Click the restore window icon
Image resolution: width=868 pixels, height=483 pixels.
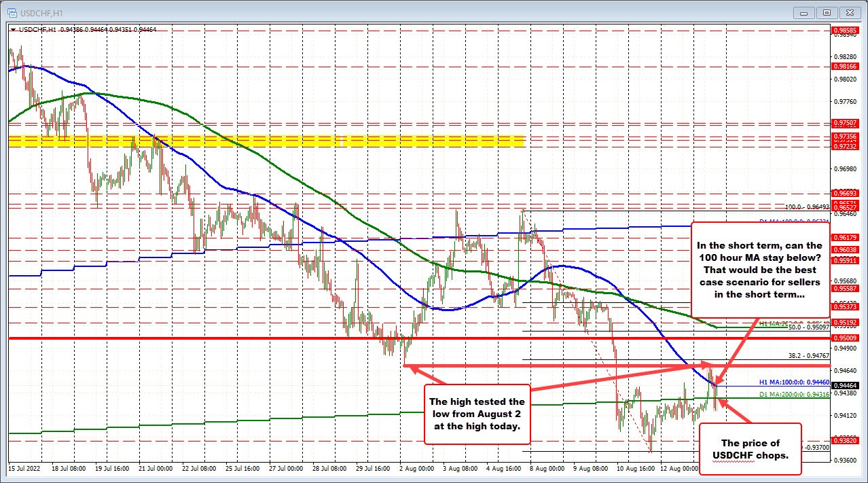826,12
